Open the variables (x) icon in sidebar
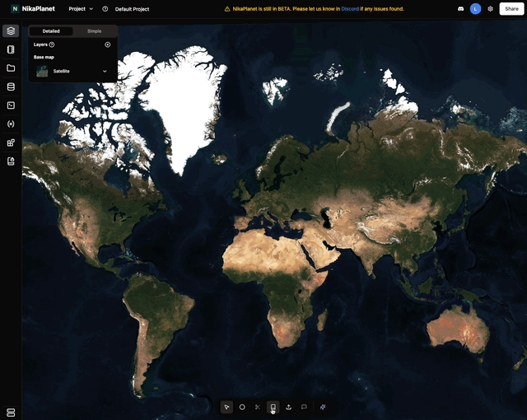Viewport: 527px width, 420px height. coord(11,124)
